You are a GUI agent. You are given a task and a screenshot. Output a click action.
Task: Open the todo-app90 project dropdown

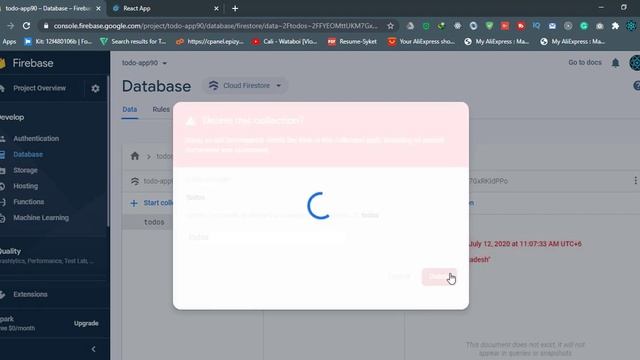(x=144, y=63)
